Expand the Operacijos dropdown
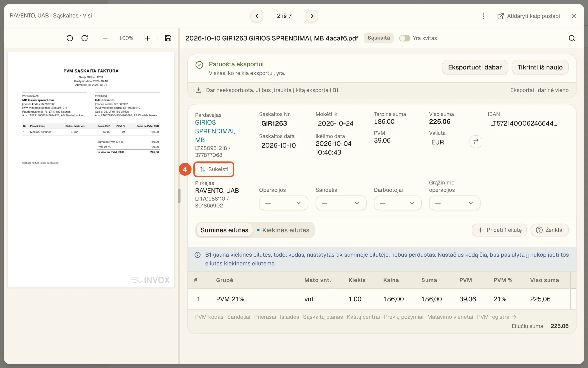This screenshot has height=368, width=588. tap(283, 203)
